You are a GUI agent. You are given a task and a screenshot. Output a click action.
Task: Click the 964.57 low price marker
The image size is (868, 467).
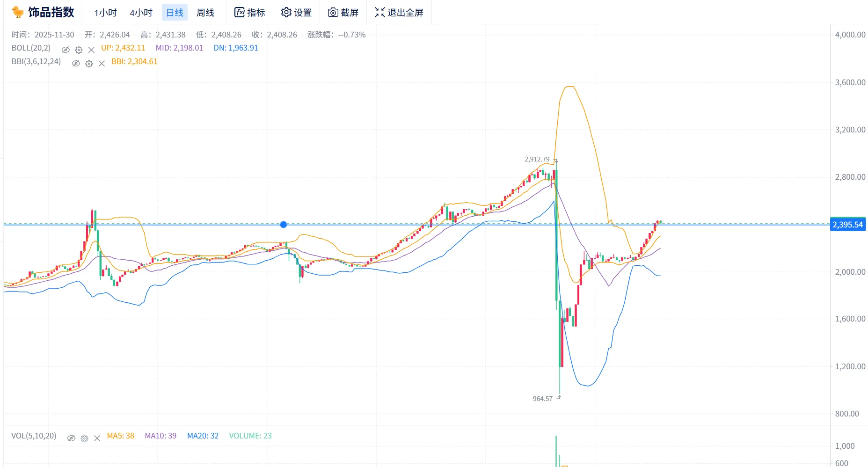[543, 399]
